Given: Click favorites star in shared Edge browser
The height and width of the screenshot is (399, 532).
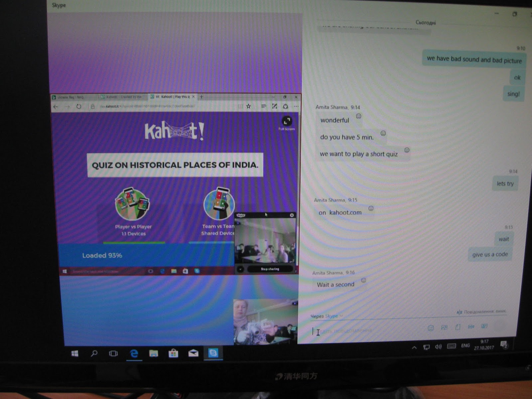Looking at the screenshot, I should click(248, 106).
